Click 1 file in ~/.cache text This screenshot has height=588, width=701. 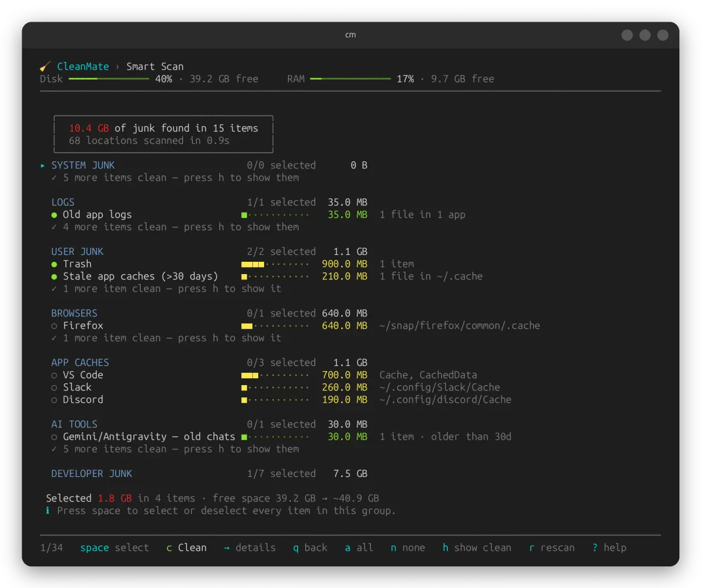click(x=431, y=276)
